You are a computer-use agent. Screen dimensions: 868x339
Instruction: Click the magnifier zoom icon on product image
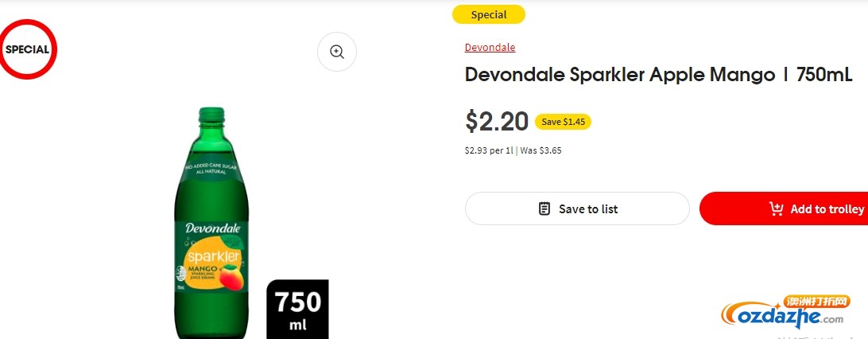click(x=336, y=52)
